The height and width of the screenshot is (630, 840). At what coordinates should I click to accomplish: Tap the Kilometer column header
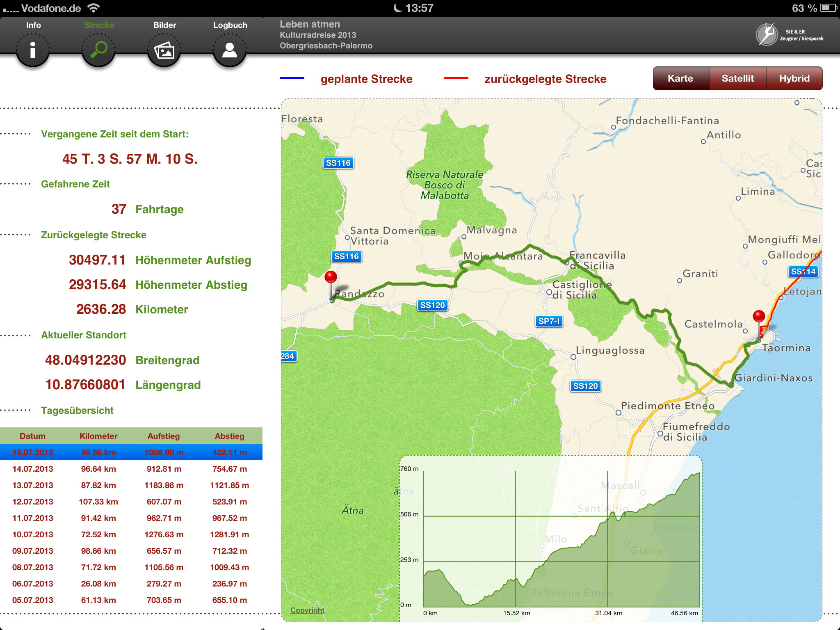[98, 436]
